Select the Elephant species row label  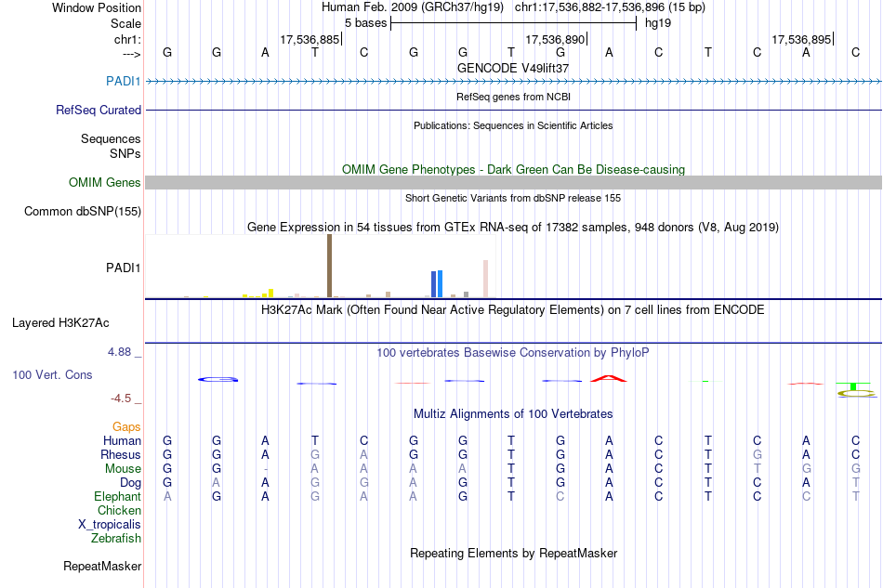click(117, 496)
